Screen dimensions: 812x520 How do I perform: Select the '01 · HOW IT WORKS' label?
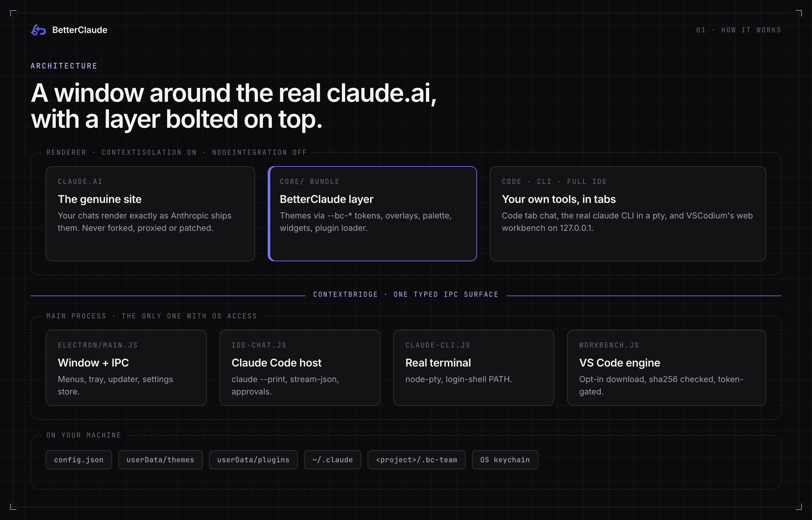tap(739, 30)
